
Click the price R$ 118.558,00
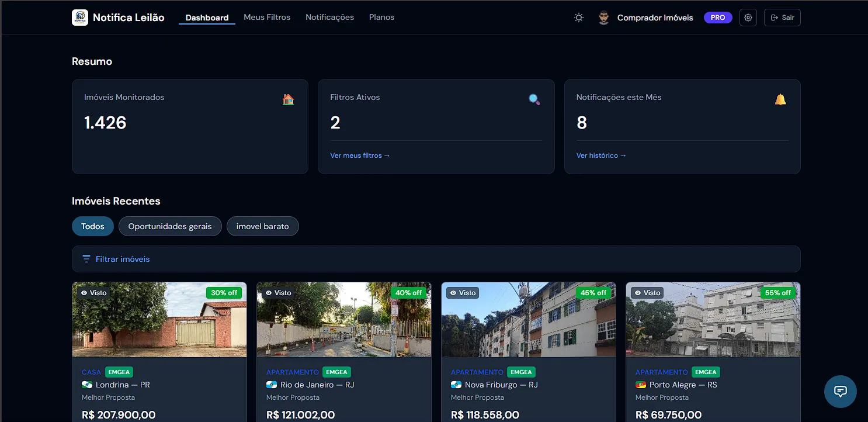tap(485, 415)
